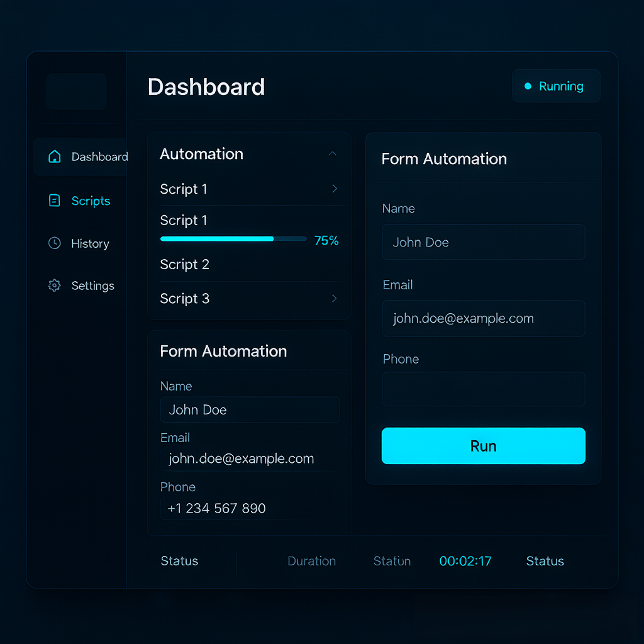The width and height of the screenshot is (644, 644).
Task: Click the blank logo placeholder in sidebar
Action: (x=76, y=91)
